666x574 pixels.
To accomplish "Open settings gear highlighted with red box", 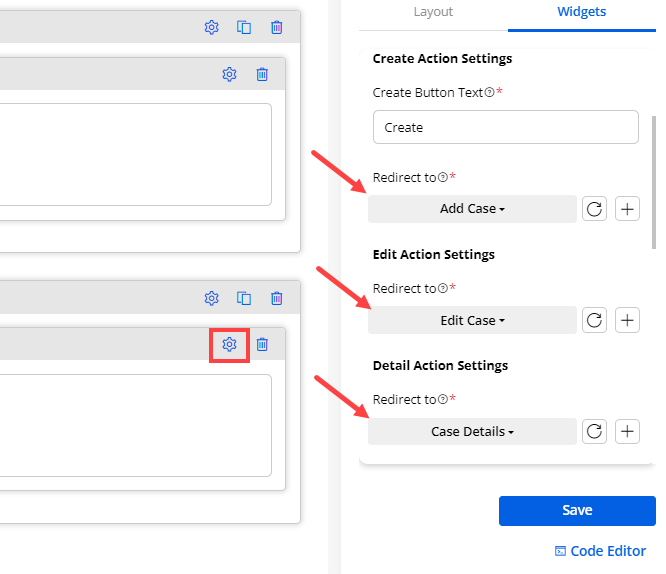I will click(x=229, y=344).
